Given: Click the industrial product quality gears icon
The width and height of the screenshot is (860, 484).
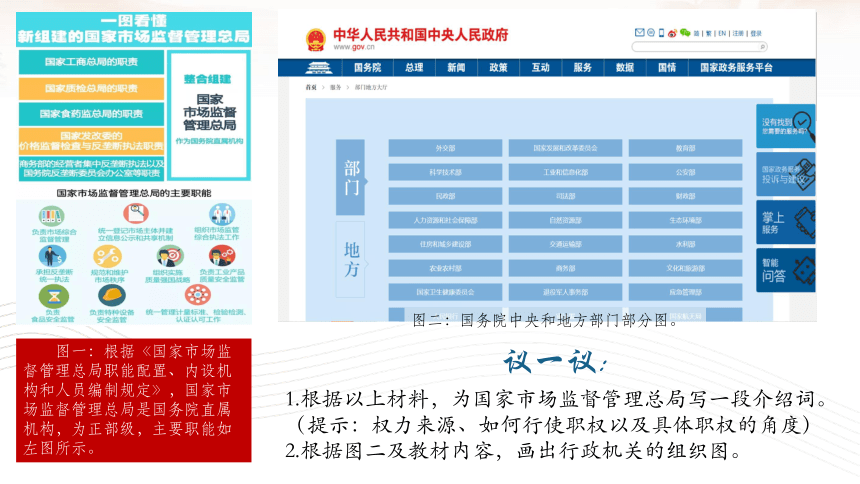Looking at the screenshot, I should click(x=222, y=256).
